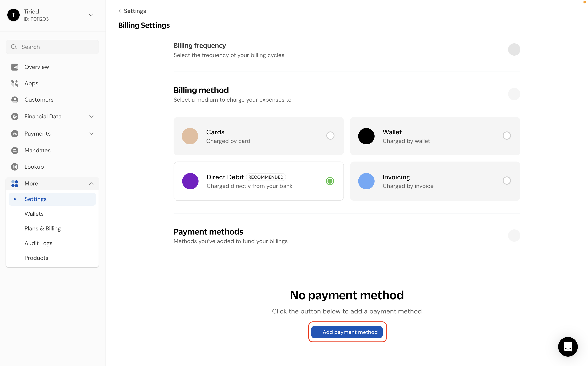Select the Cards billing method radio
This screenshot has width=588, height=366.
coord(330,136)
